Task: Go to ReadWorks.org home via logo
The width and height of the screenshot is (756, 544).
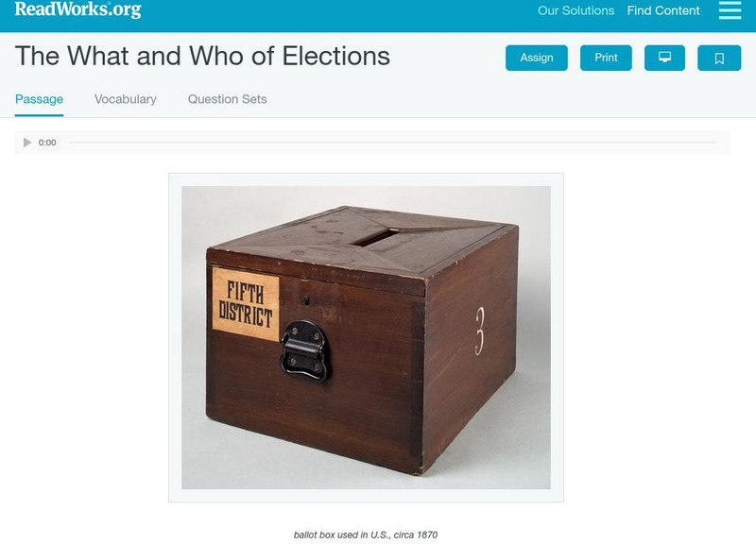Action: coord(77,9)
